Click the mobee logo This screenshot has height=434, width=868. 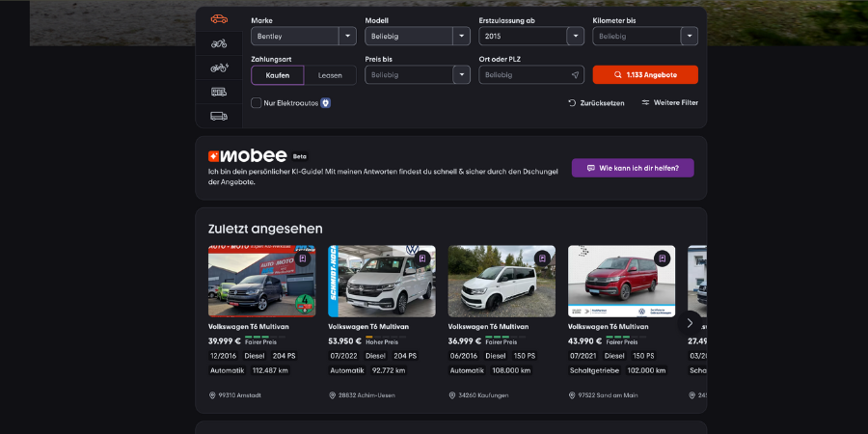pyautogui.click(x=248, y=155)
